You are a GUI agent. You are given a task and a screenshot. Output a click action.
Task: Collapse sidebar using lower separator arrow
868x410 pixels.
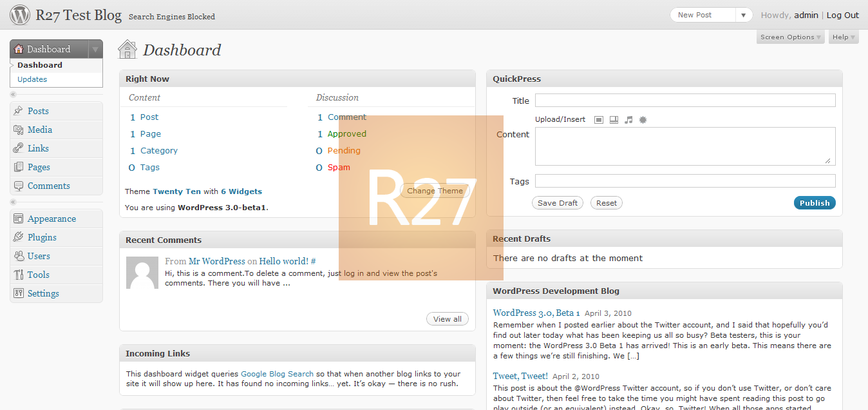(14, 202)
